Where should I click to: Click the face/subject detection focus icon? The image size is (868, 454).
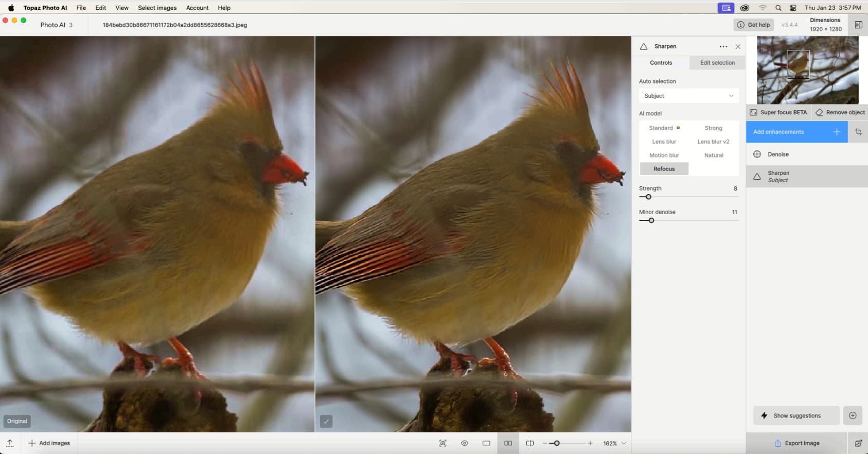coord(442,443)
